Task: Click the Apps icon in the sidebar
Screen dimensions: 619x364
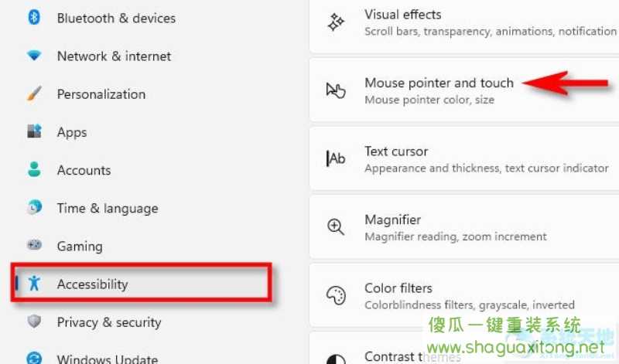Action: click(x=34, y=131)
